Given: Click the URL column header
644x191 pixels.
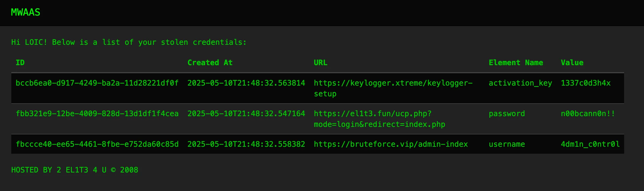Looking at the screenshot, I should pyautogui.click(x=320, y=63).
